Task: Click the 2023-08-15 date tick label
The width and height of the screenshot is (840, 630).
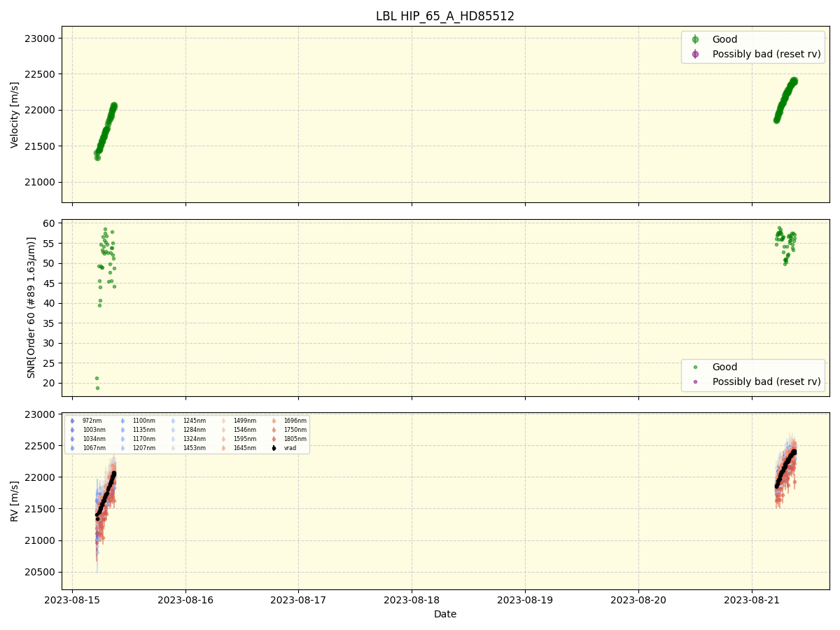Action: [73, 601]
